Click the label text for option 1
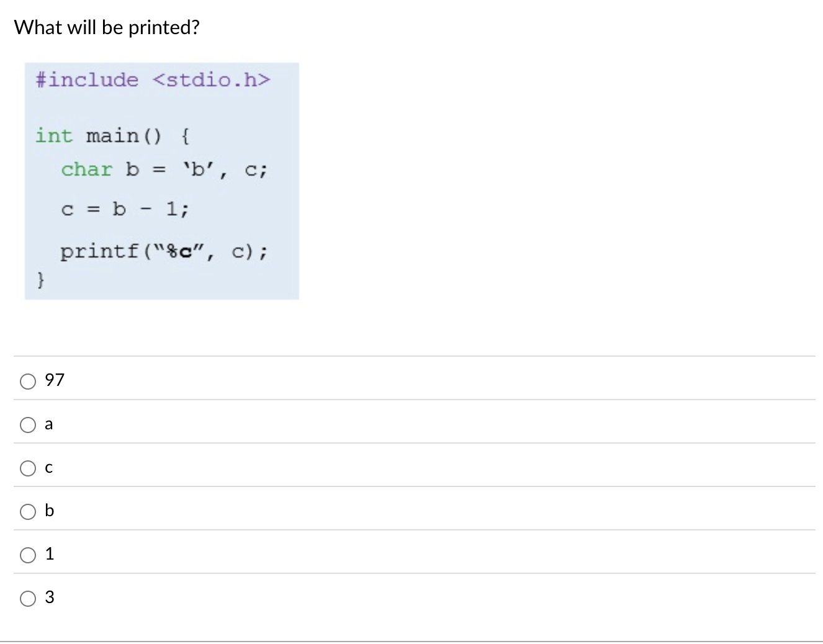 50,554
